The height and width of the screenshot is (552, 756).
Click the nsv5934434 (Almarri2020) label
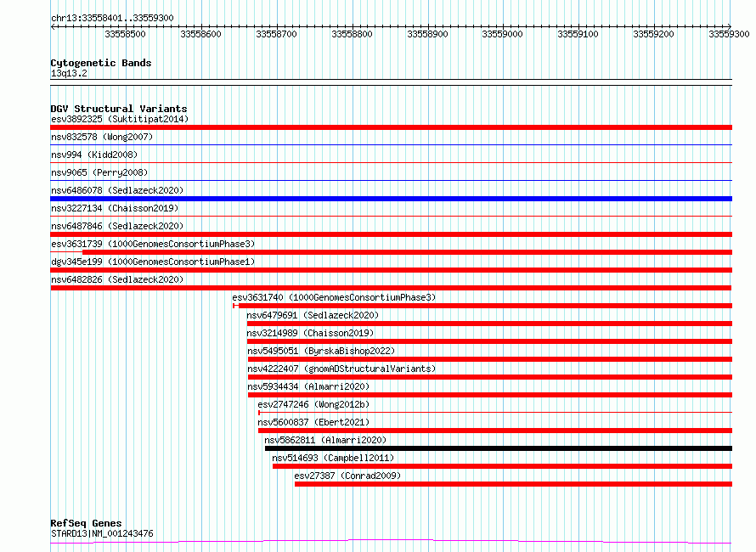308,386
